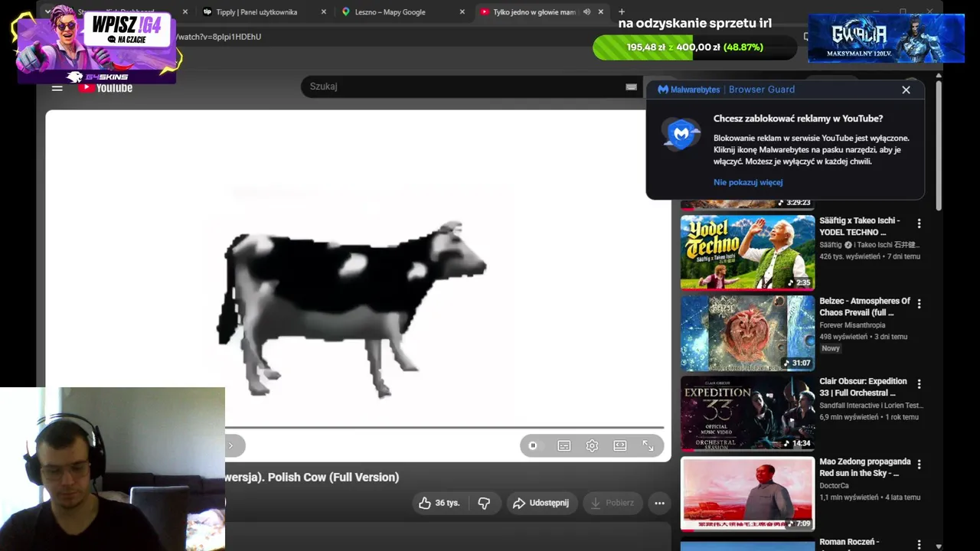Open the tab search dropdown arrow
The width and height of the screenshot is (980, 551).
[x=47, y=12]
